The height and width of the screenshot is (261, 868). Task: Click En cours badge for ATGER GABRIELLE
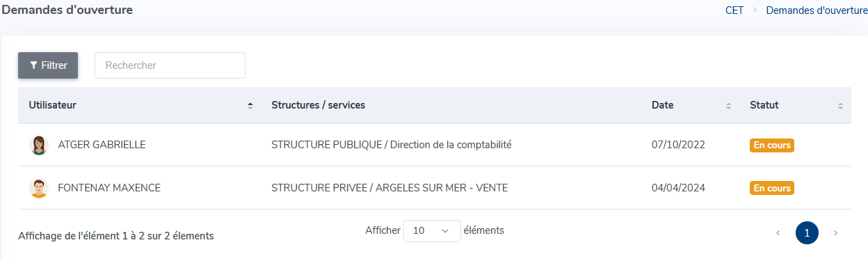[772, 145]
